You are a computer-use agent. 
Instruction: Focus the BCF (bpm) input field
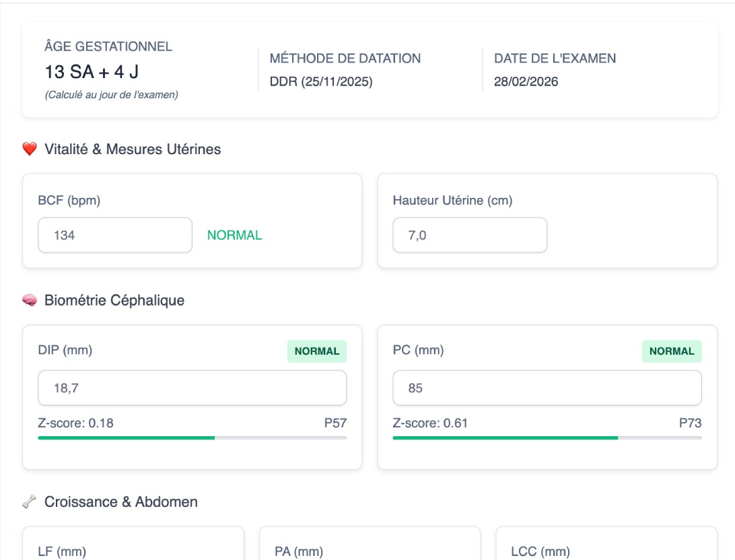[x=115, y=235]
